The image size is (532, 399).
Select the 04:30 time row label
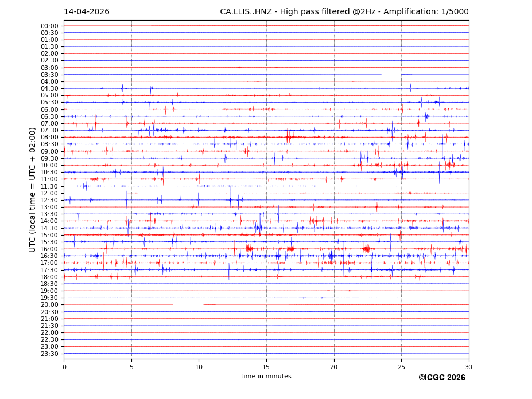coord(49,88)
